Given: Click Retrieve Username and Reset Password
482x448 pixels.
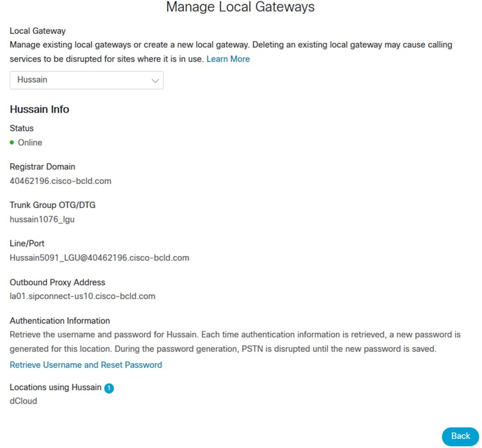Looking at the screenshot, I should (x=86, y=365).
